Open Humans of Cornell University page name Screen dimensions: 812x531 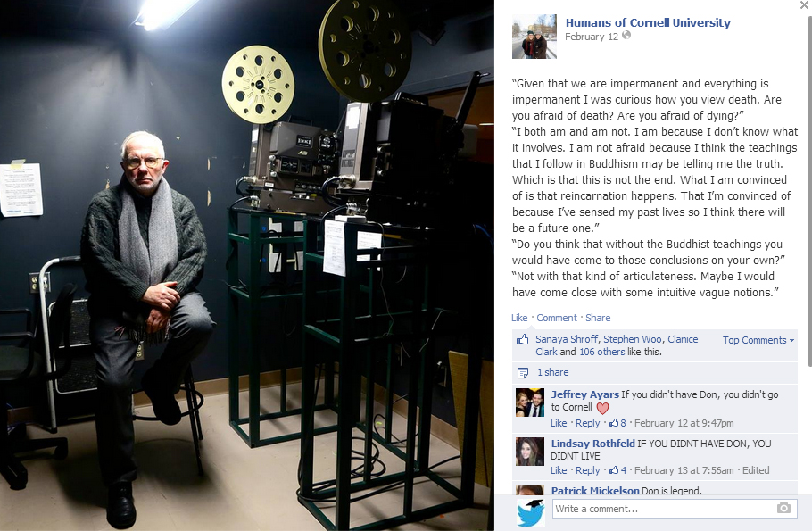(x=647, y=23)
